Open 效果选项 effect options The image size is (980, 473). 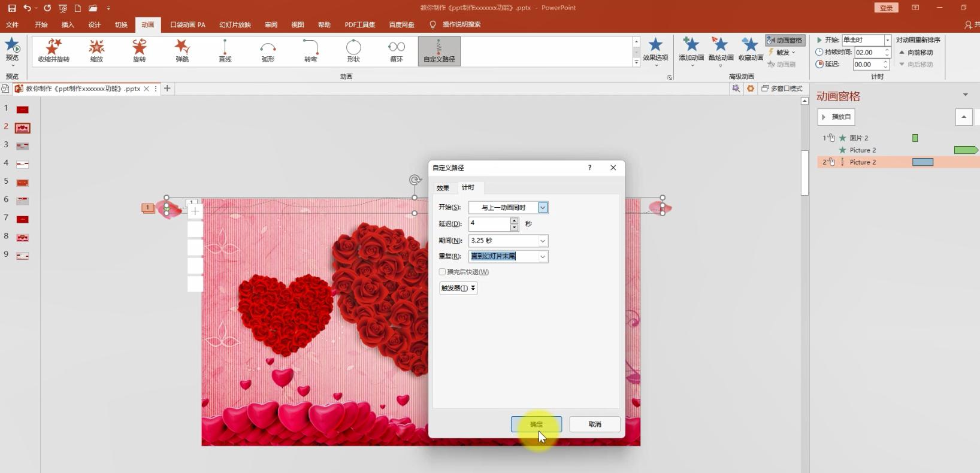pyautogui.click(x=655, y=50)
